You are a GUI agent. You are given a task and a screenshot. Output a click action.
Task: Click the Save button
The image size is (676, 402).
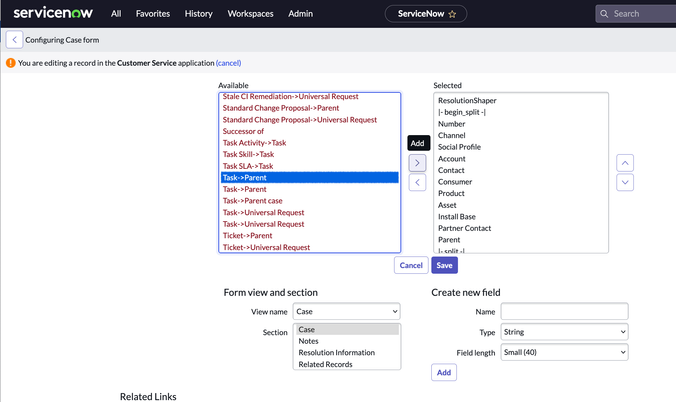[444, 265]
